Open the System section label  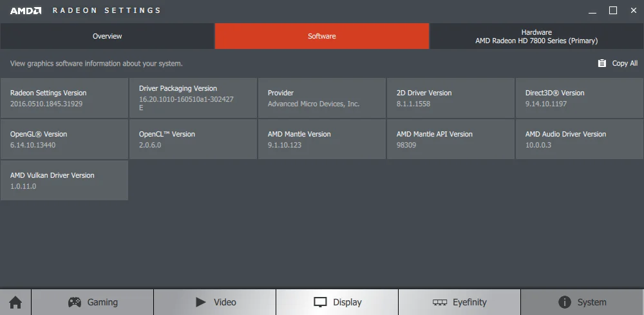click(592, 302)
